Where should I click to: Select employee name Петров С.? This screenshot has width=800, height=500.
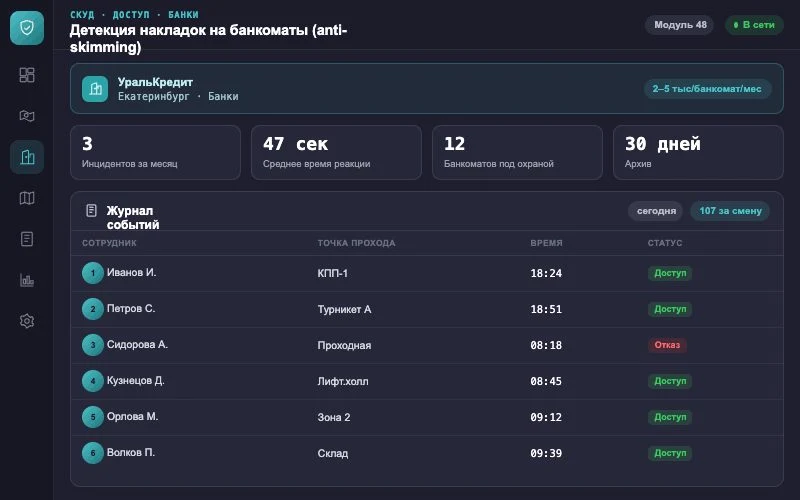coord(131,309)
